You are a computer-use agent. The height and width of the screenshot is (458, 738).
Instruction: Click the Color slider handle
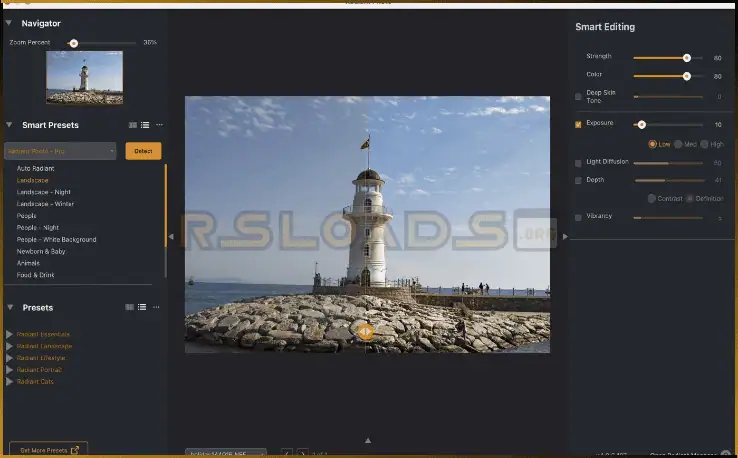(x=687, y=76)
